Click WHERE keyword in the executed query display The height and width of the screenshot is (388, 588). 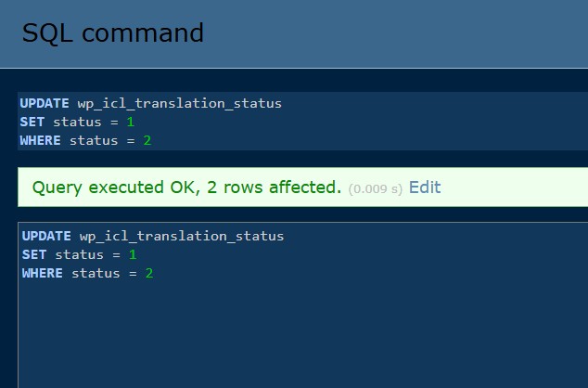click(39, 140)
